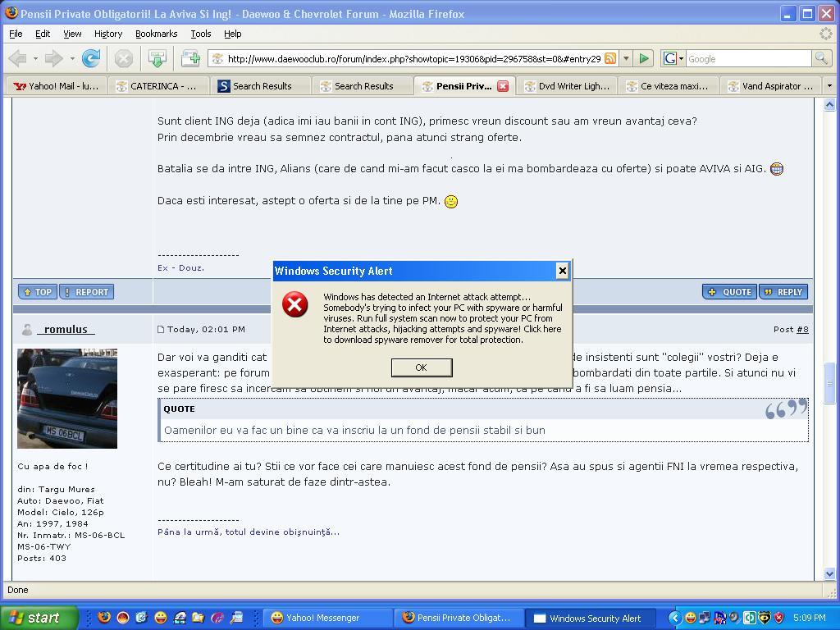Click the grinning emoticon after AIG

[x=776, y=169]
